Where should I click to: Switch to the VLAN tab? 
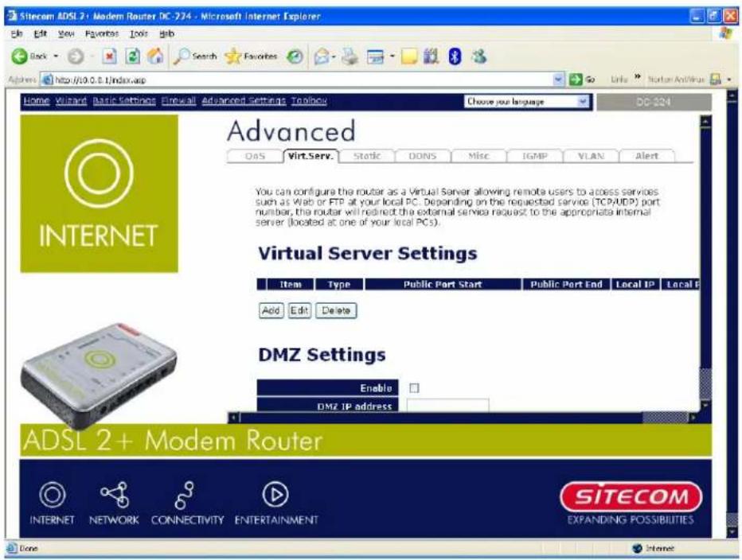pos(591,156)
